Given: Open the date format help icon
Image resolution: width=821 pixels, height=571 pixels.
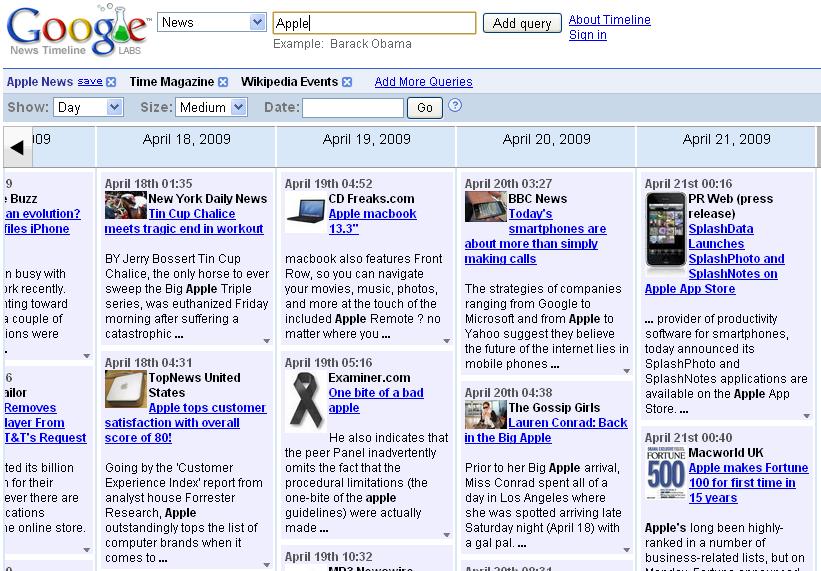Looking at the screenshot, I should [x=455, y=105].
